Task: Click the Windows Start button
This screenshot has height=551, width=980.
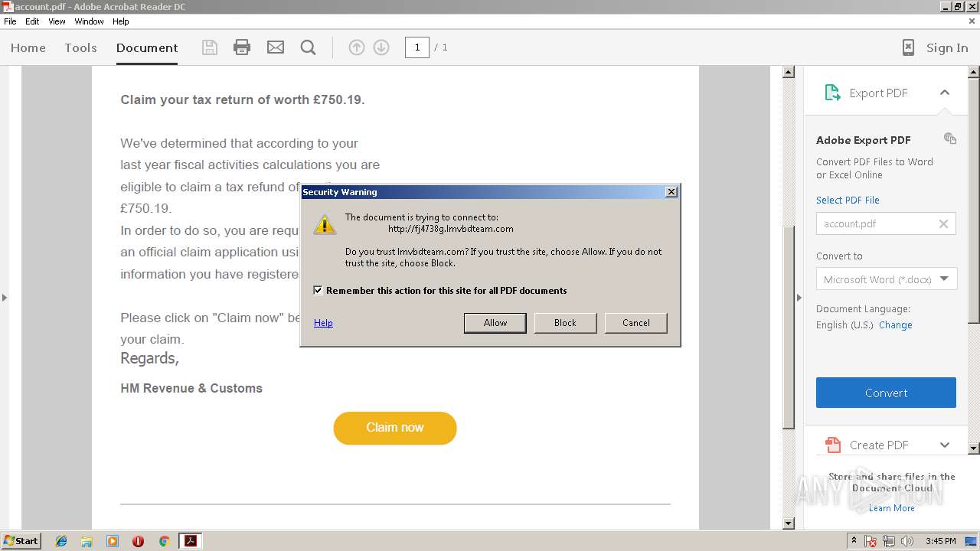Action: tap(21, 541)
